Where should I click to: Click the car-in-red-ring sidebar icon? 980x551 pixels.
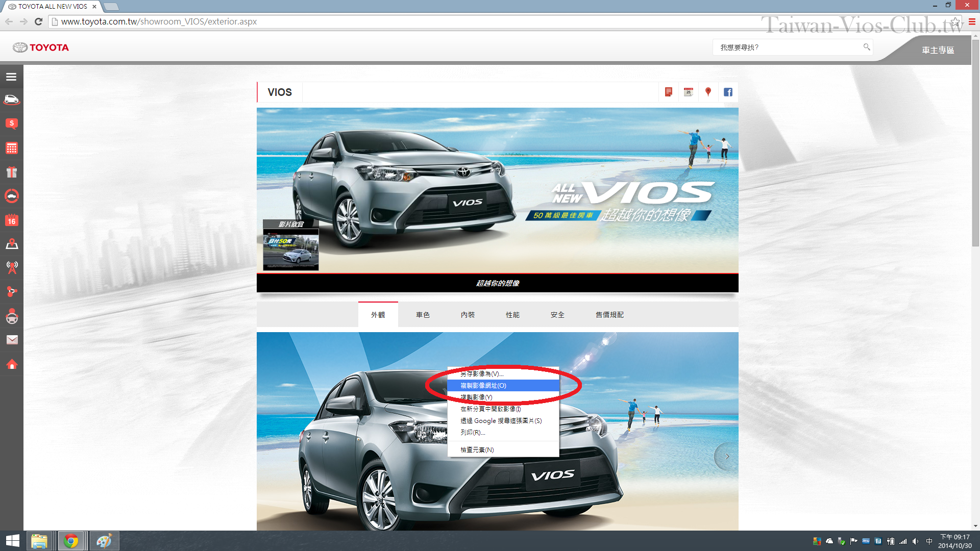(11, 196)
